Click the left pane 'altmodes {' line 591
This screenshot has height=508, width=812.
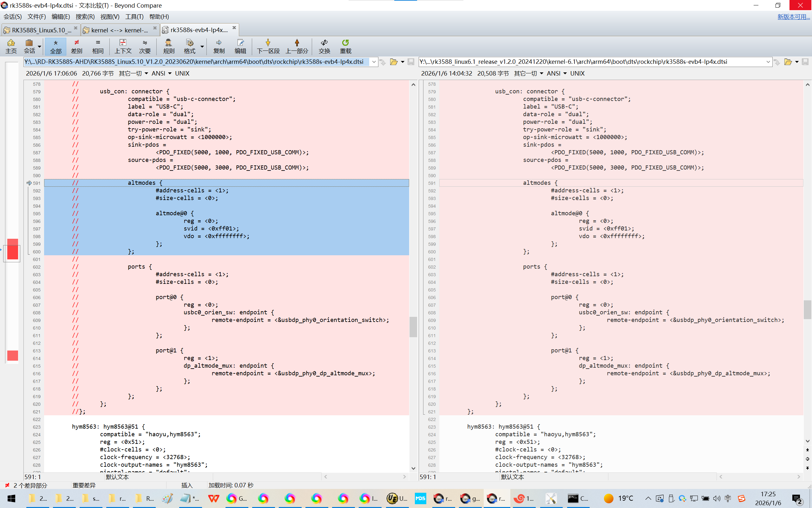[226, 183]
